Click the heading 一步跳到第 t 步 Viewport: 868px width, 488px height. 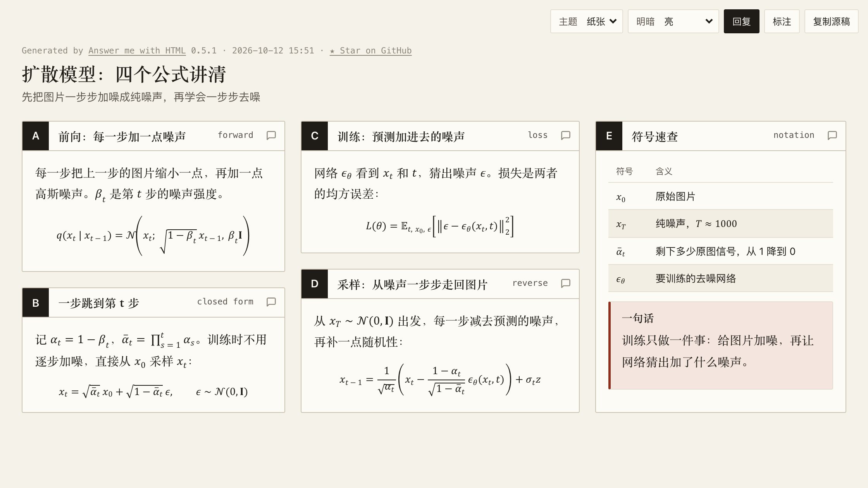coord(99,303)
